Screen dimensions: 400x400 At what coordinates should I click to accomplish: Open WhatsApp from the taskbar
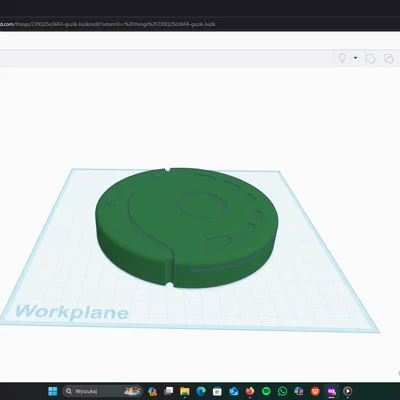pyautogui.click(x=282, y=391)
